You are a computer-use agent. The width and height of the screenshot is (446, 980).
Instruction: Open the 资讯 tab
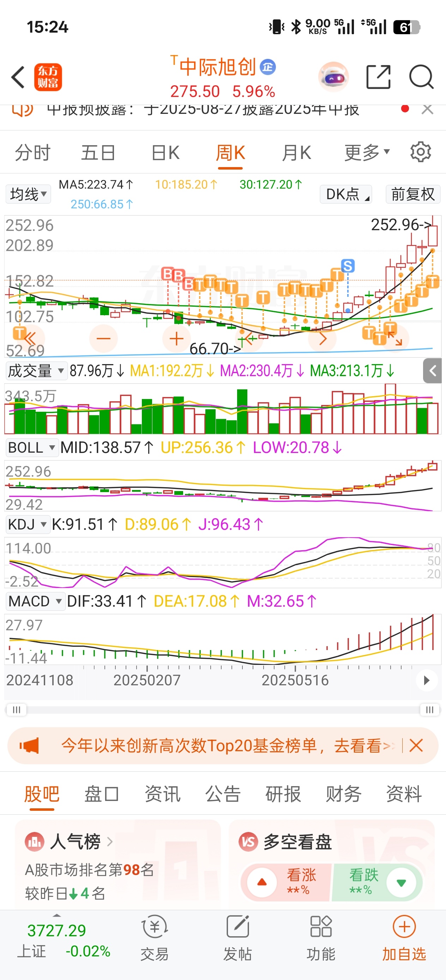pyautogui.click(x=162, y=794)
